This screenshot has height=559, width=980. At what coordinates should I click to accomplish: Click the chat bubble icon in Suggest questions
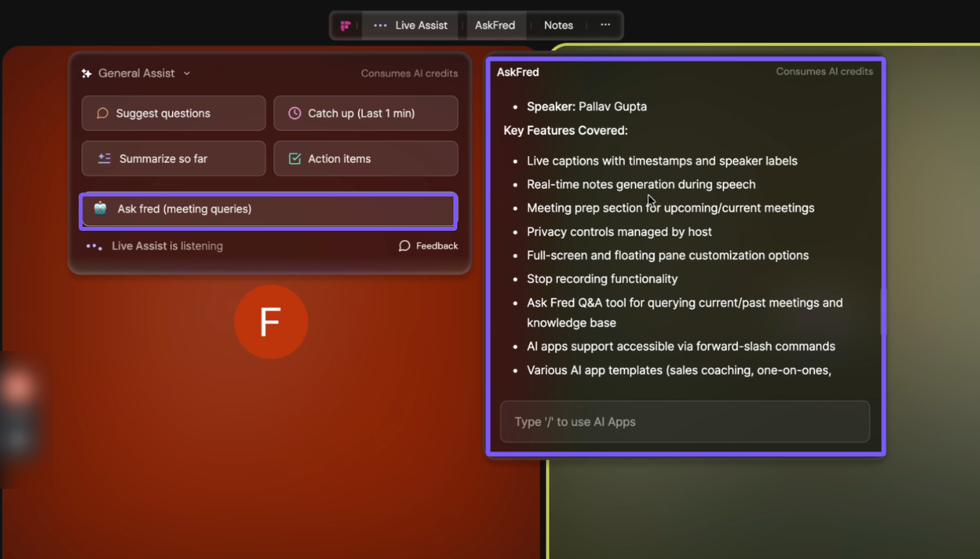(102, 113)
